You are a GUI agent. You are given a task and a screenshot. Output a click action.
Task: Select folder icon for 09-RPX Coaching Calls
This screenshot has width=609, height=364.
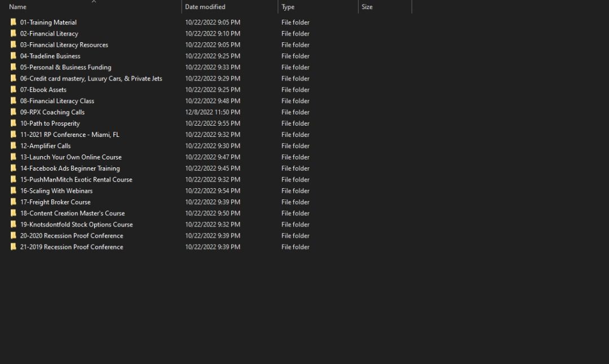14,112
